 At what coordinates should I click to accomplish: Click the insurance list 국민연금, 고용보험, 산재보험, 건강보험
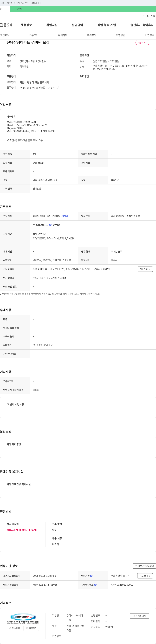click(52, 260)
